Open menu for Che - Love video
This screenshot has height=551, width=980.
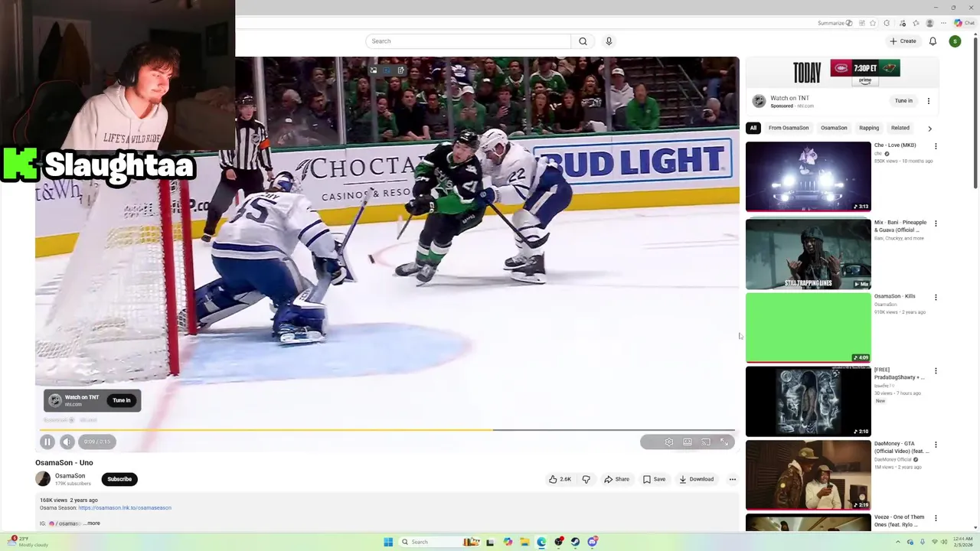(935, 146)
